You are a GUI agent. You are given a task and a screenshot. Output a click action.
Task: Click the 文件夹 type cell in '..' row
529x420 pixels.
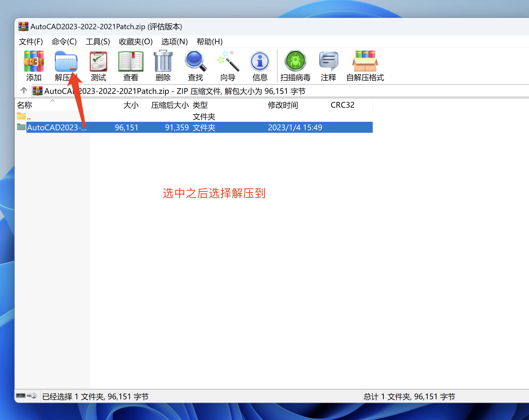(204, 117)
